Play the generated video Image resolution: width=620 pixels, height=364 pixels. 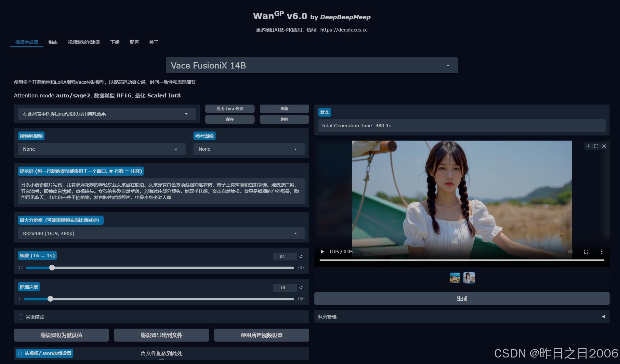[x=322, y=252]
